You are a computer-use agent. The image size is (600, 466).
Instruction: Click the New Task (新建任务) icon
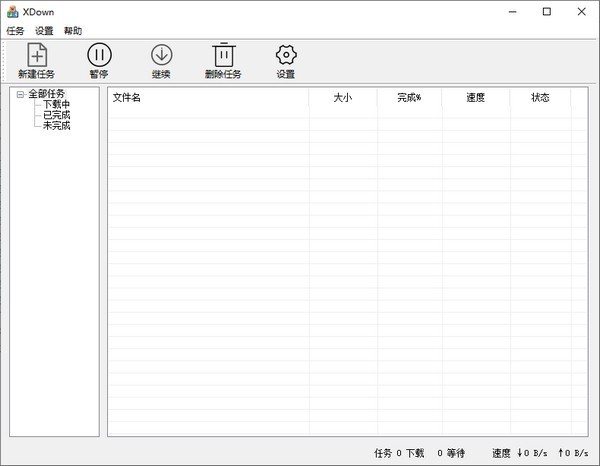click(36, 56)
